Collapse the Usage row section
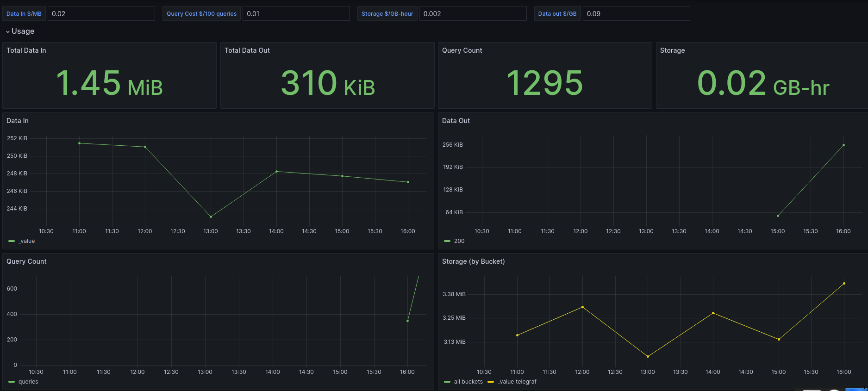The width and height of the screenshot is (868, 391). [20, 31]
